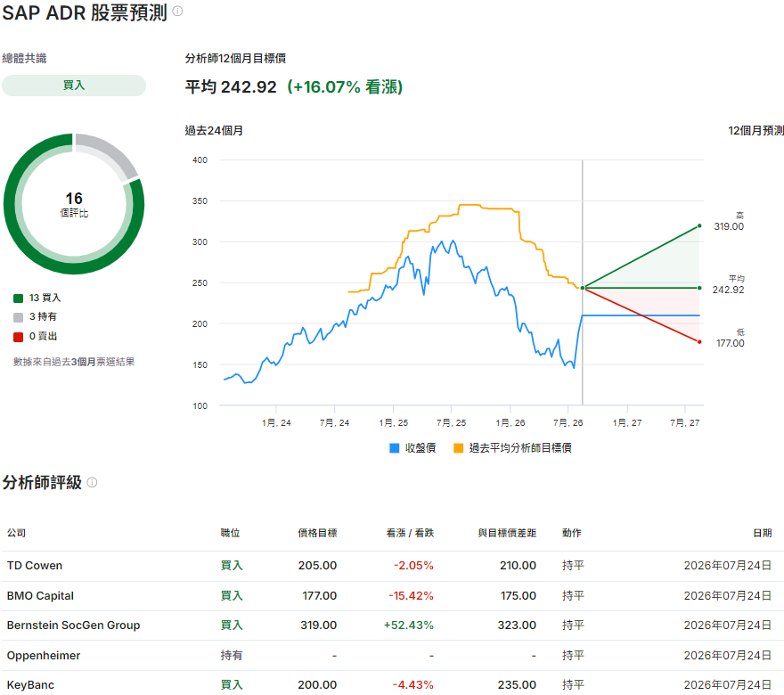
Task: Select the 持有 rating for Oppenheimer
Action: 232,655
